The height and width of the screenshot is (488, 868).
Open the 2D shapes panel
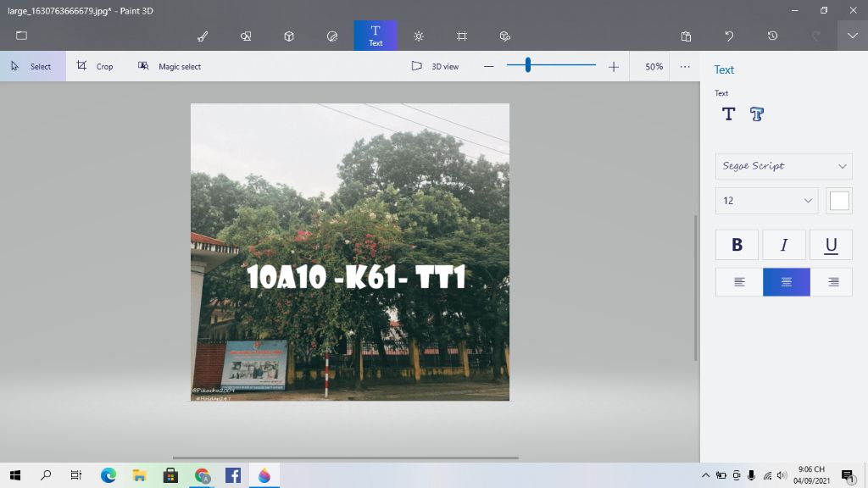(x=246, y=36)
